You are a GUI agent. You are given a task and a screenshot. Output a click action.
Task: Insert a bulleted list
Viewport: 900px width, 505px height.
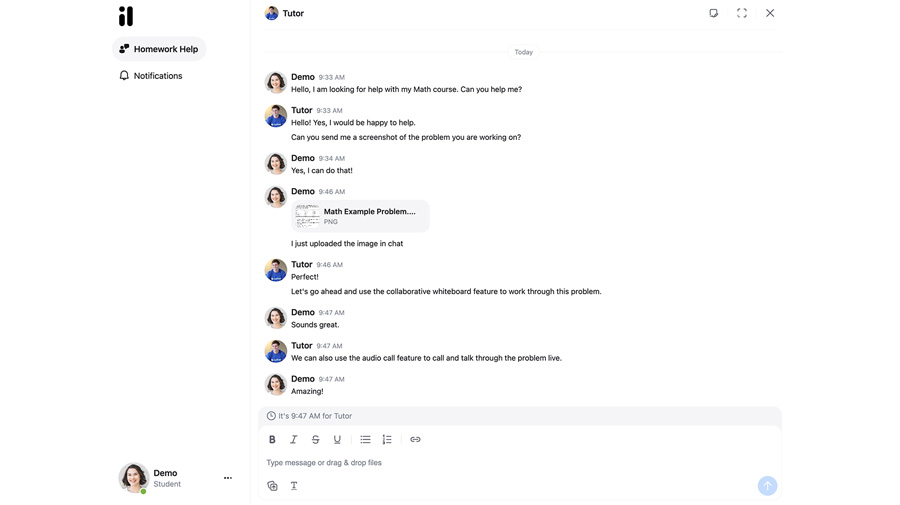point(365,440)
